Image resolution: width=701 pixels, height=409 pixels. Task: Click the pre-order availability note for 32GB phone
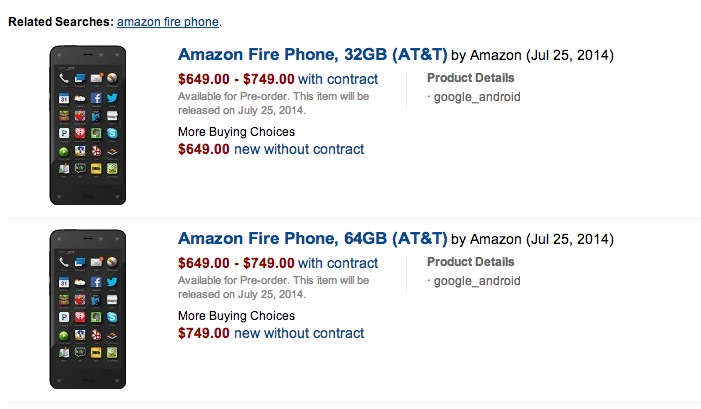(x=274, y=103)
